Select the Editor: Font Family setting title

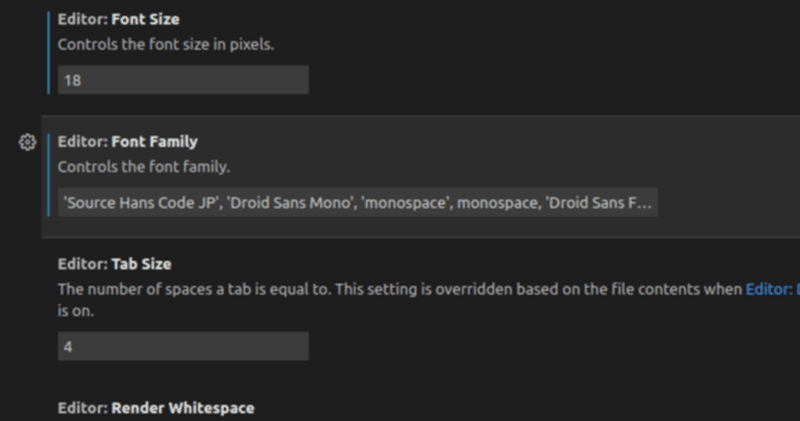pyautogui.click(x=127, y=142)
